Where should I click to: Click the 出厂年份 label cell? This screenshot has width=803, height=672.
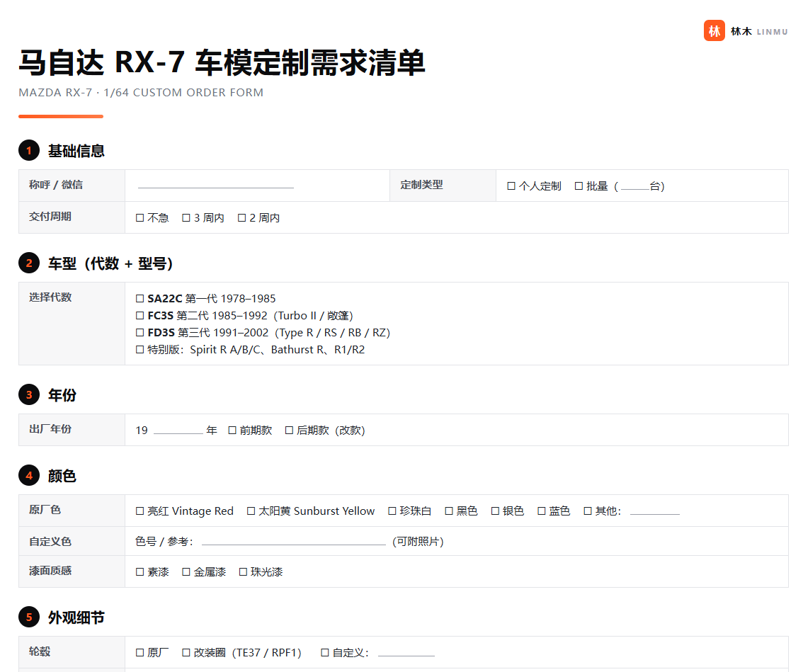(x=72, y=430)
